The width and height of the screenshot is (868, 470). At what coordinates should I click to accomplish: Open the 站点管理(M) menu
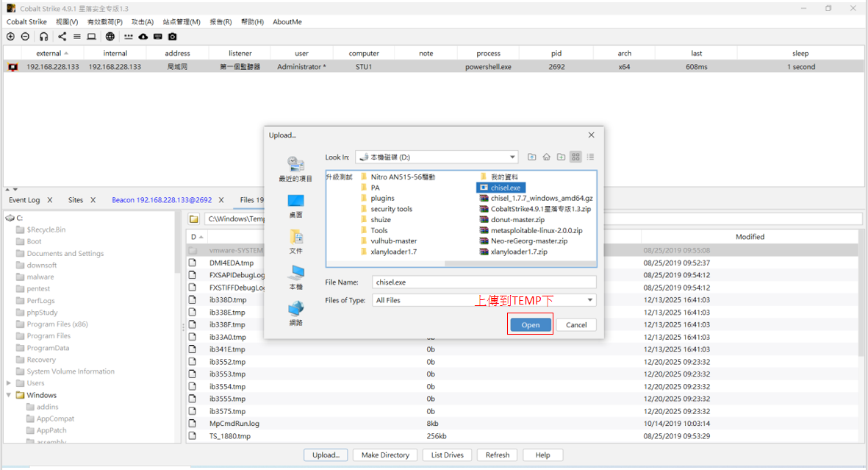182,21
